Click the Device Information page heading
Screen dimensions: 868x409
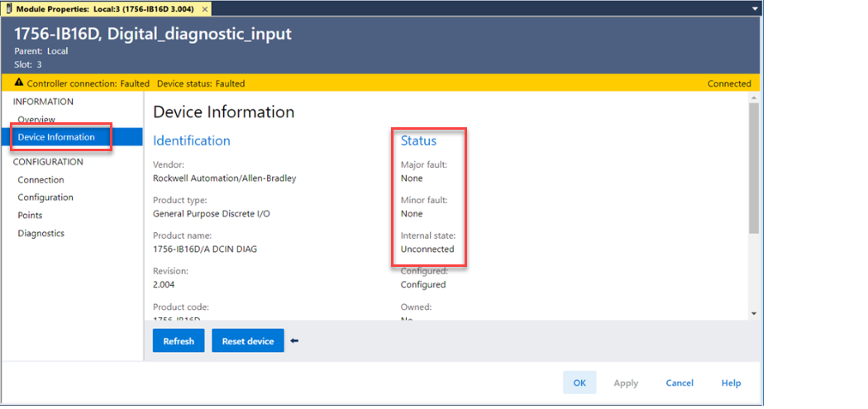(x=224, y=112)
